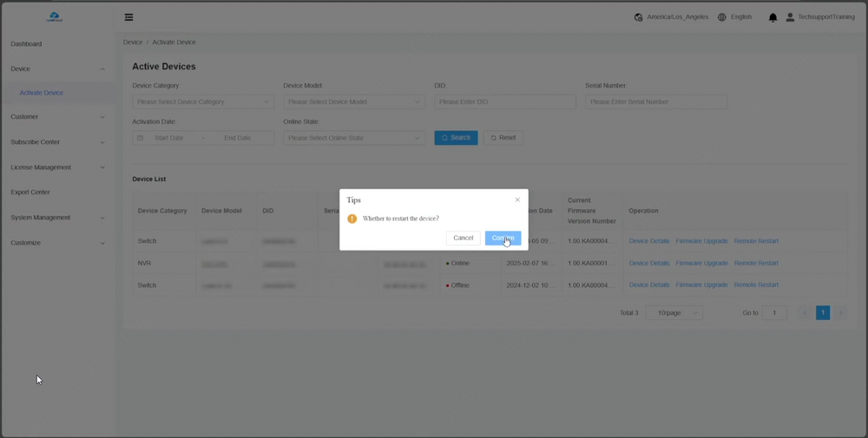Click the Serial Number input field
This screenshot has width=868, height=438.
coord(655,101)
